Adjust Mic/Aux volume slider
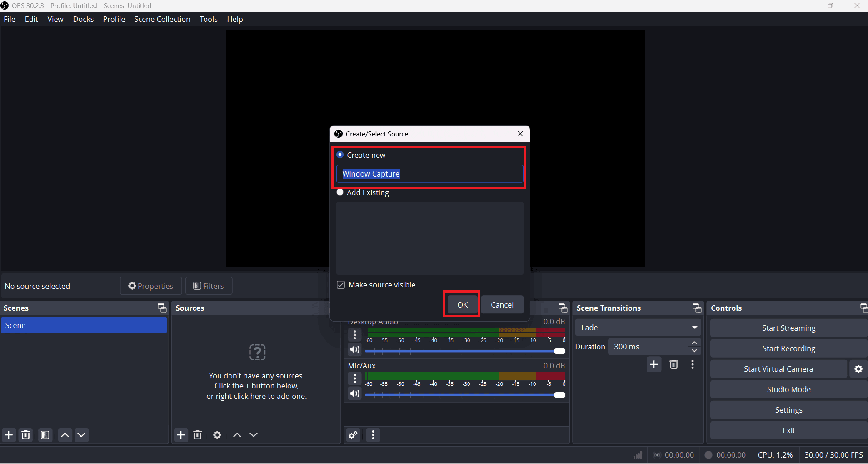The height and width of the screenshot is (464, 868). pyautogui.click(x=465, y=395)
